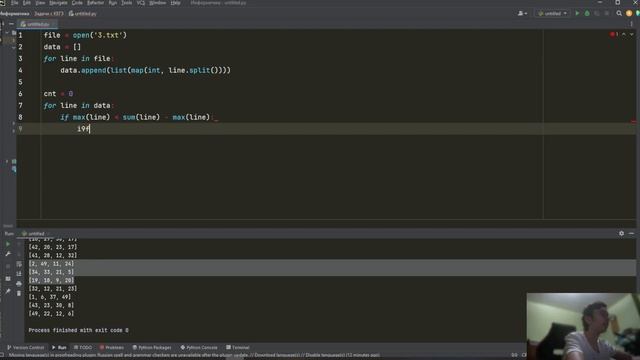Open Search Everywhere magnifier icon
Viewport: 640px width, 360px height.
[x=619, y=13]
